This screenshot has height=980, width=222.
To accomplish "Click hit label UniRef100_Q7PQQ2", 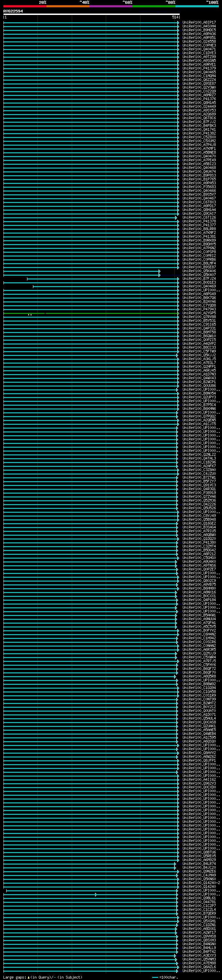I will pyautogui.click(x=199, y=416).
